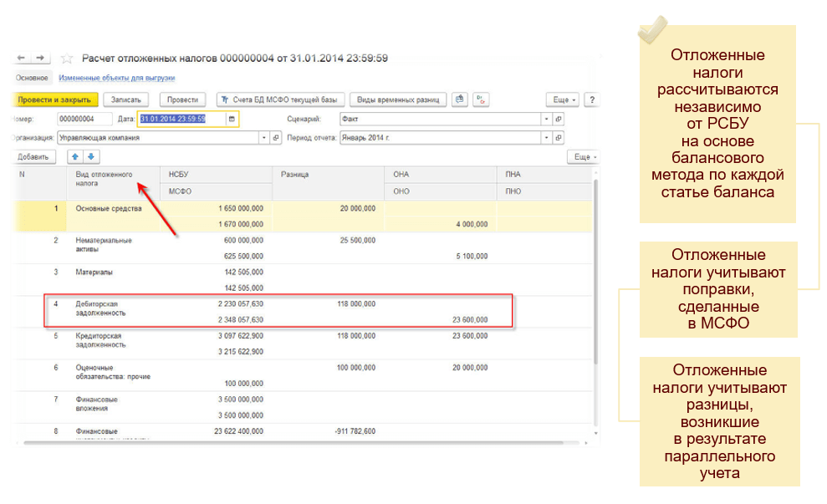The image size is (827, 504).
Task: Expand the Сценарий dropdown
Action: click(x=547, y=119)
